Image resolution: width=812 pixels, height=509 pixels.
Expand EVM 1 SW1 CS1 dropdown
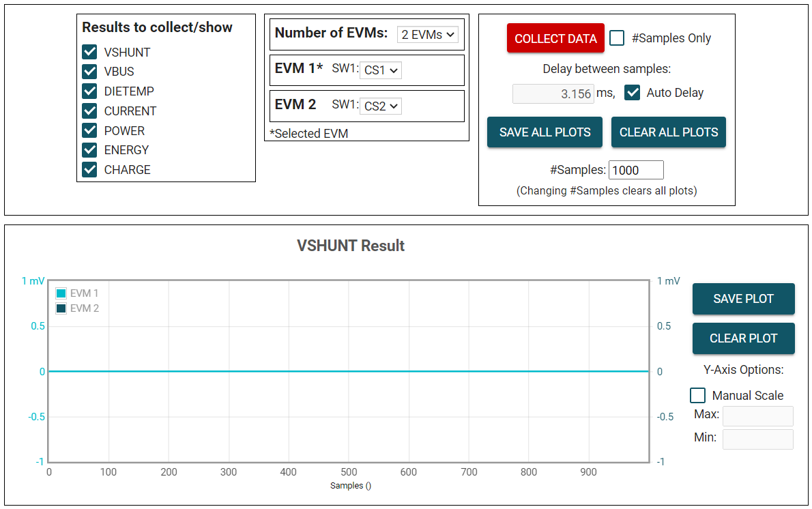(381, 70)
